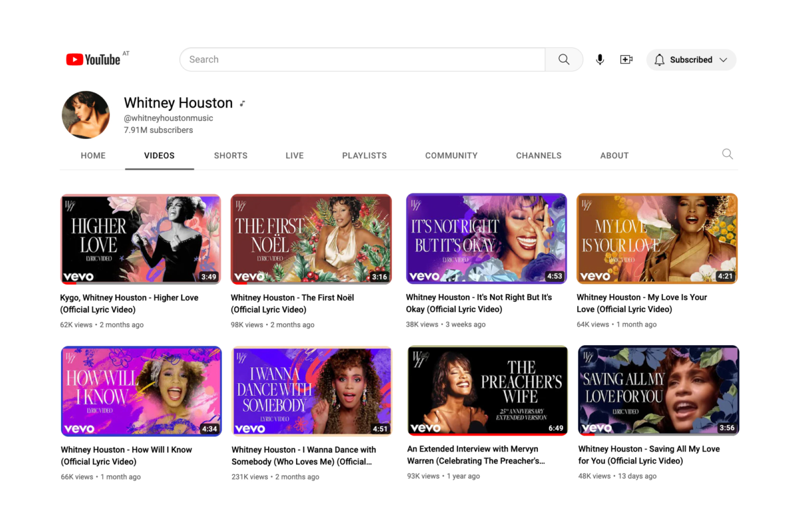The image size is (798, 532).
Task: Click 38K views • 3 weeks ago
Action: 446,325
